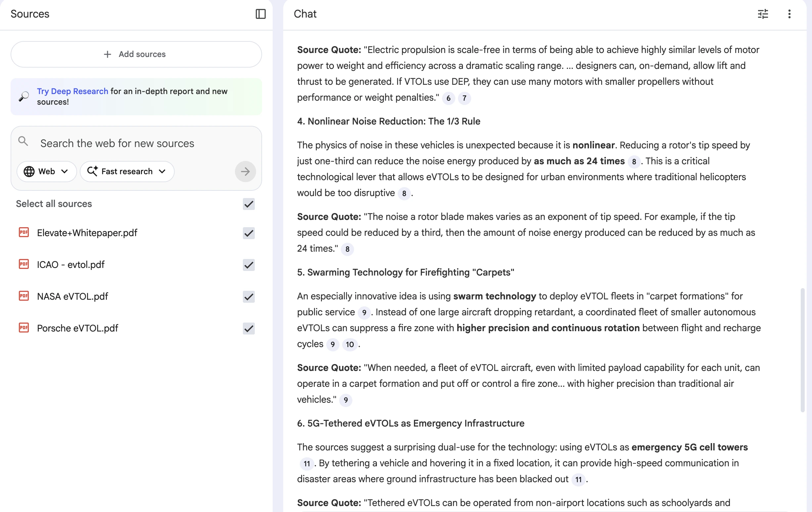Open the Try Deep Research link
This screenshot has height=512, width=812.
(x=72, y=91)
